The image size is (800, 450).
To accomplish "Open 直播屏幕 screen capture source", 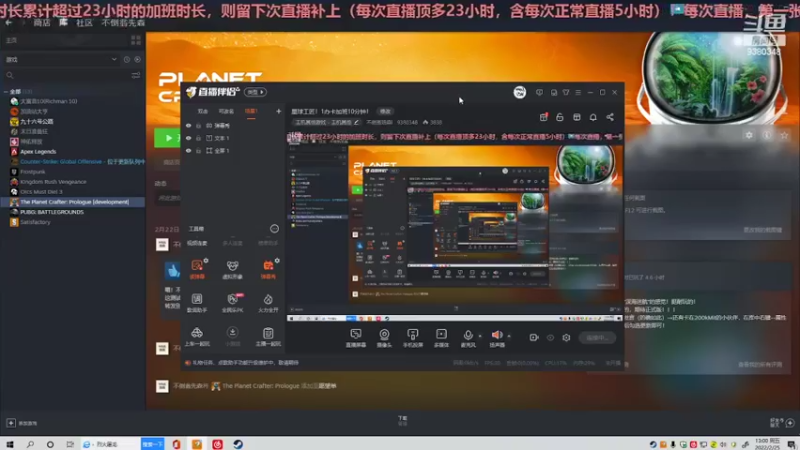I will click(x=356, y=338).
